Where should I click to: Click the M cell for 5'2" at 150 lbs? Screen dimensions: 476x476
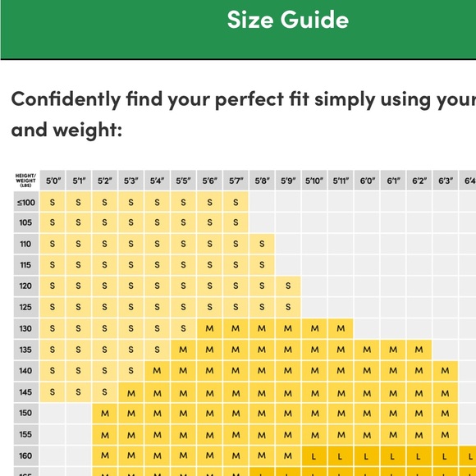105,413
